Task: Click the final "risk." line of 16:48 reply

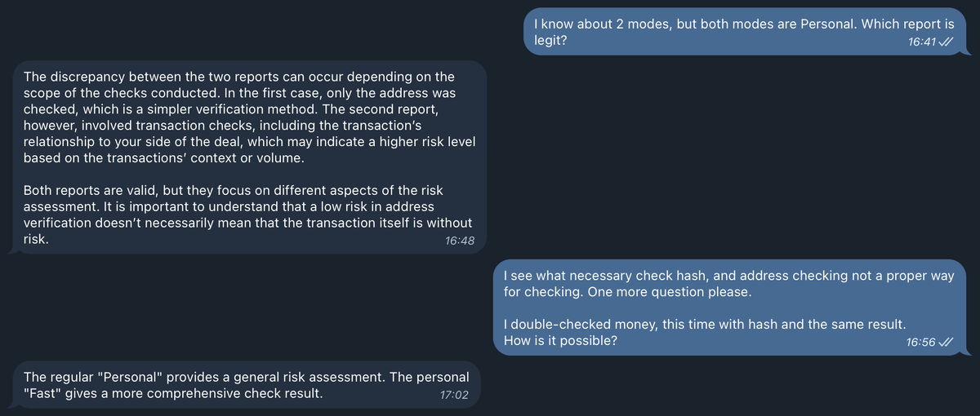Action: (36, 240)
